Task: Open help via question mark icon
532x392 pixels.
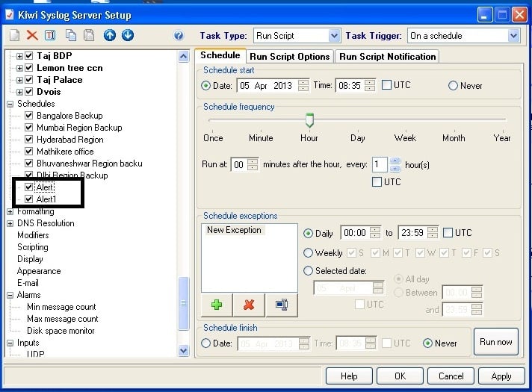Action: pos(179,36)
